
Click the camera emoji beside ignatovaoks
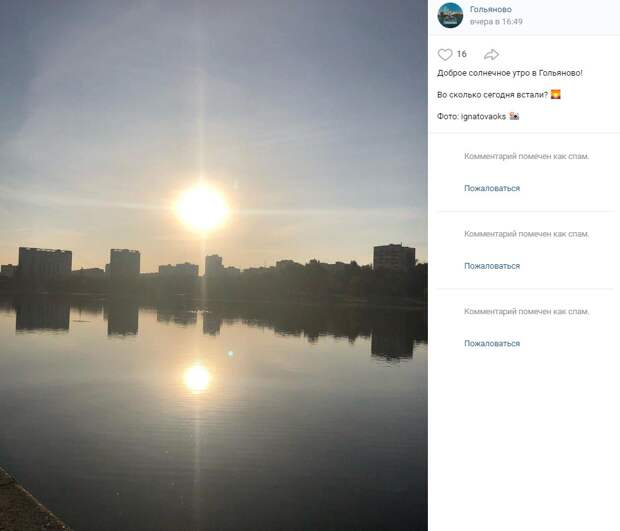coord(514,116)
